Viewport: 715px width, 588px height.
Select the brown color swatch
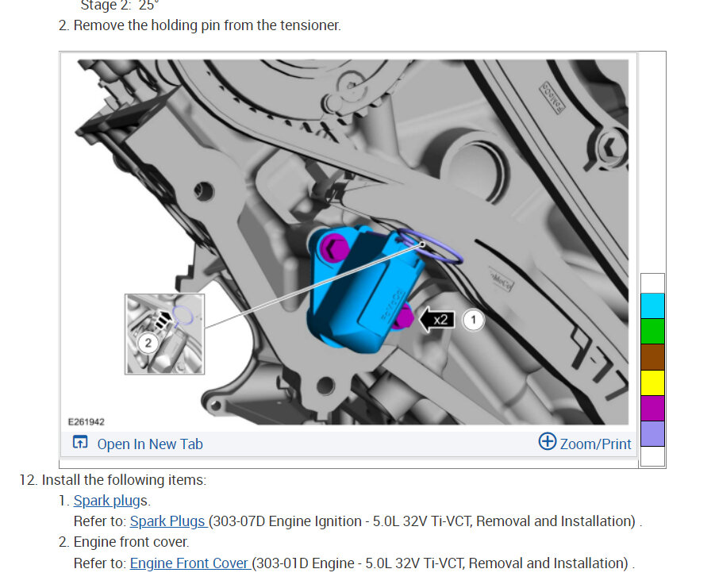(x=652, y=357)
